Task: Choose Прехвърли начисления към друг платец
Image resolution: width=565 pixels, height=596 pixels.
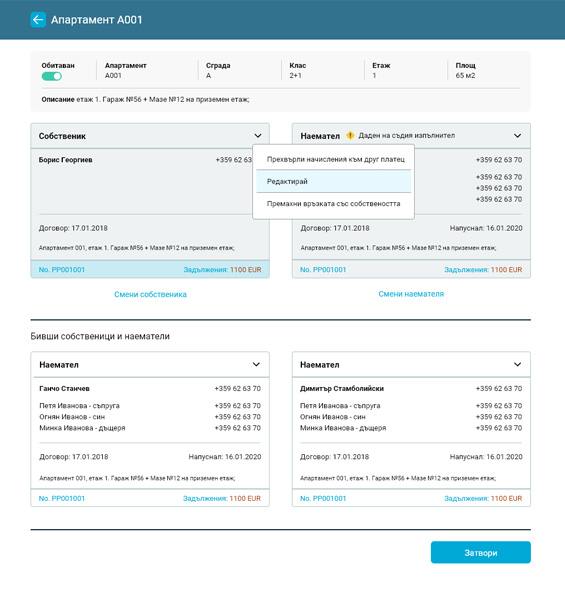Action: coord(334,159)
